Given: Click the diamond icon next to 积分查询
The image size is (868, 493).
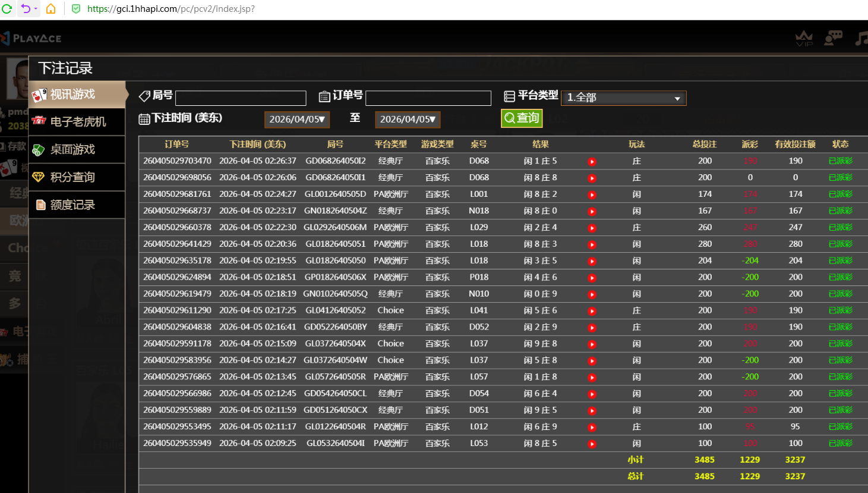Looking at the screenshot, I should [39, 177].
